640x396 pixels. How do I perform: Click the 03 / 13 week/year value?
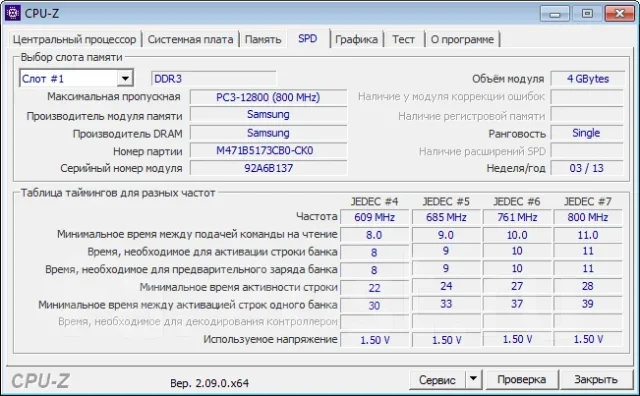click(x=587, y=168)
